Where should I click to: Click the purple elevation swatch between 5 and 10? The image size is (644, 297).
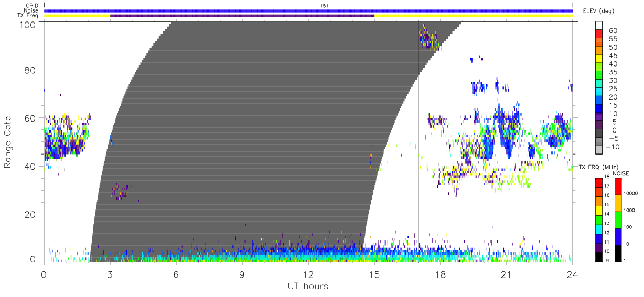point(599,118)
